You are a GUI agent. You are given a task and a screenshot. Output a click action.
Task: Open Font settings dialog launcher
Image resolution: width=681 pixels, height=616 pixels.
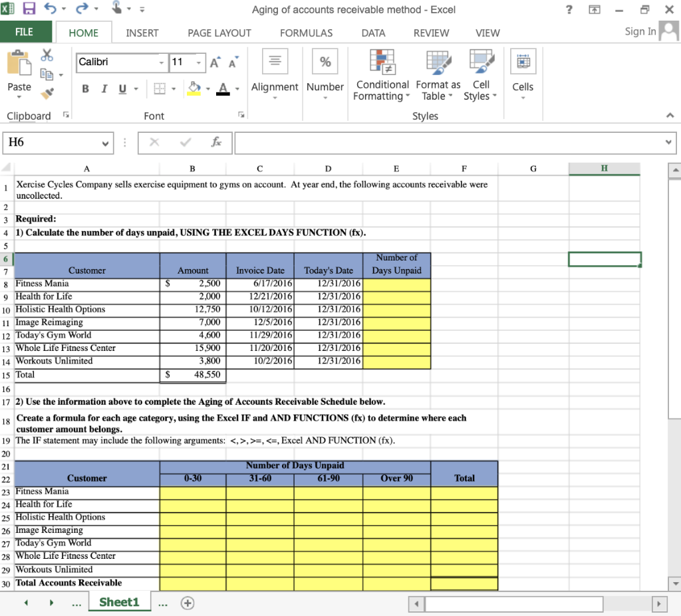point(241,114)
